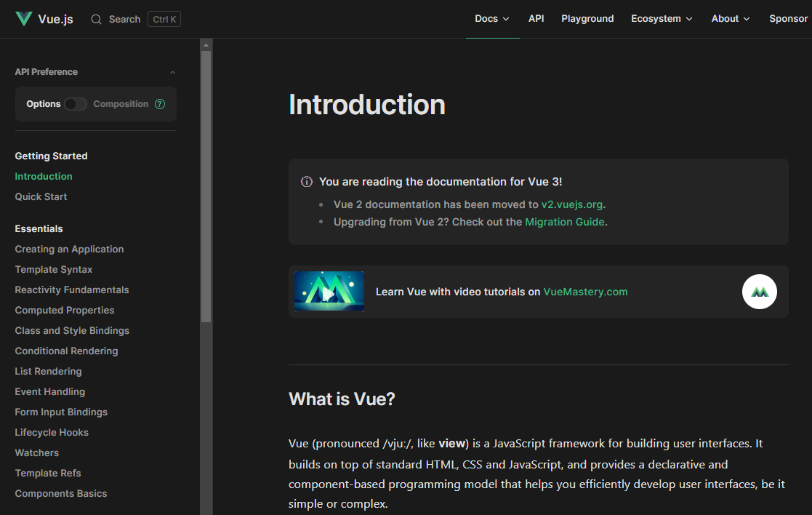This screenshot has width=812, height=515.
Task: Open the Migration Guide link
Action: pyautogui.click(x=564, y=222)
